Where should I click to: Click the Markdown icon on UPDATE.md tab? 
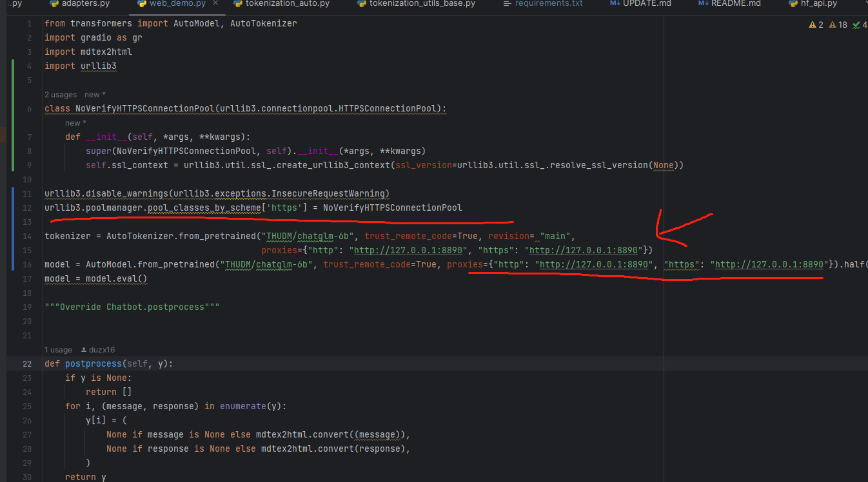pyautogui.click(x=615, y=4)
